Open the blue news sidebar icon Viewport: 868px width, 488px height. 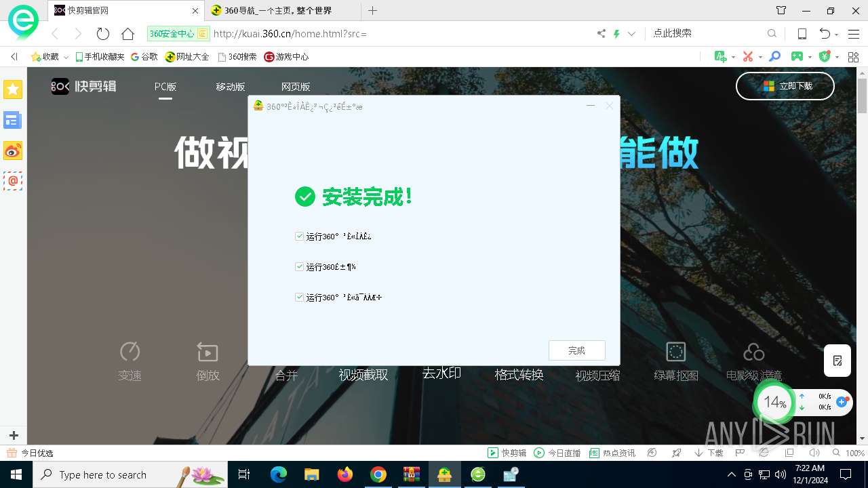13,121
